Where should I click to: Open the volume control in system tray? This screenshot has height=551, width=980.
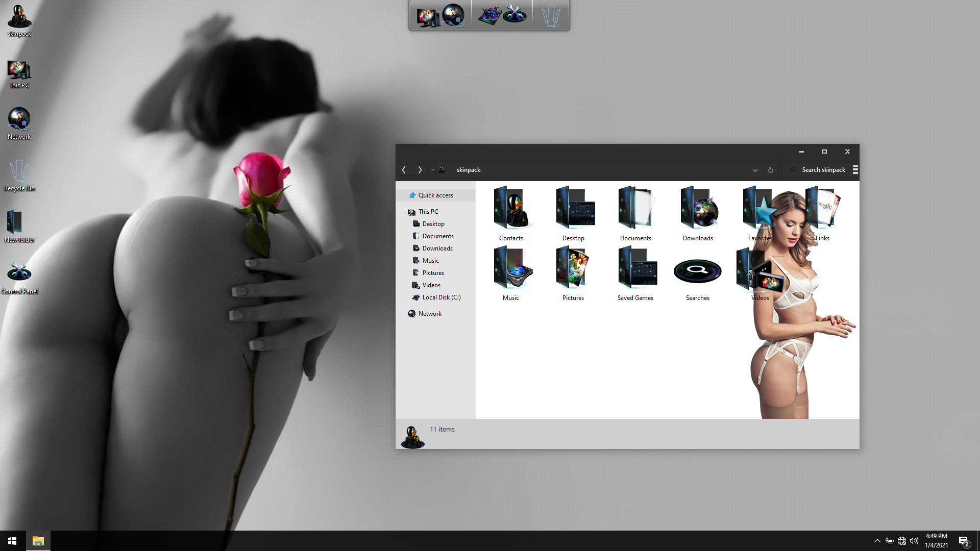point(914,541)
